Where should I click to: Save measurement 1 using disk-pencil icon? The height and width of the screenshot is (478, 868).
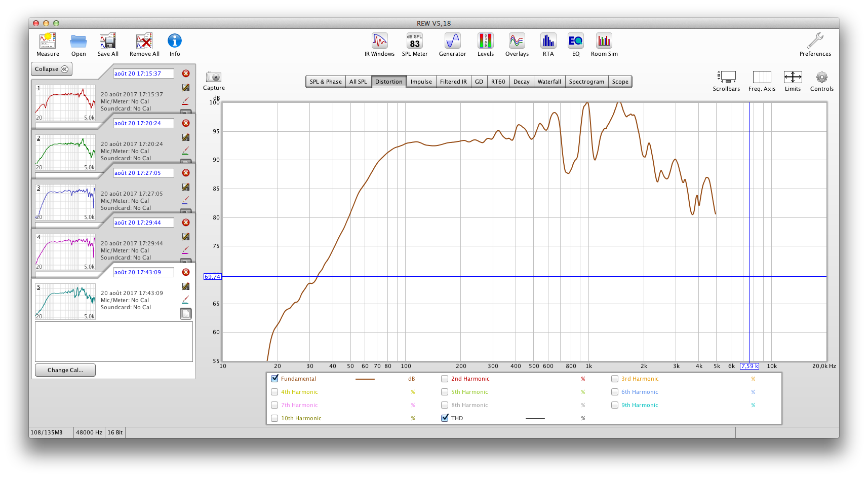tap(186, 88)
